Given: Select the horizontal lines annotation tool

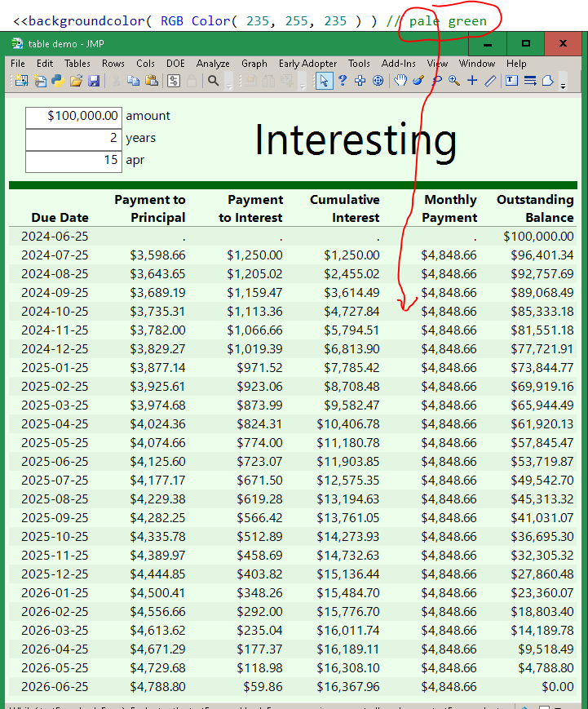Looking at the screenshot, I should [530, 81].
